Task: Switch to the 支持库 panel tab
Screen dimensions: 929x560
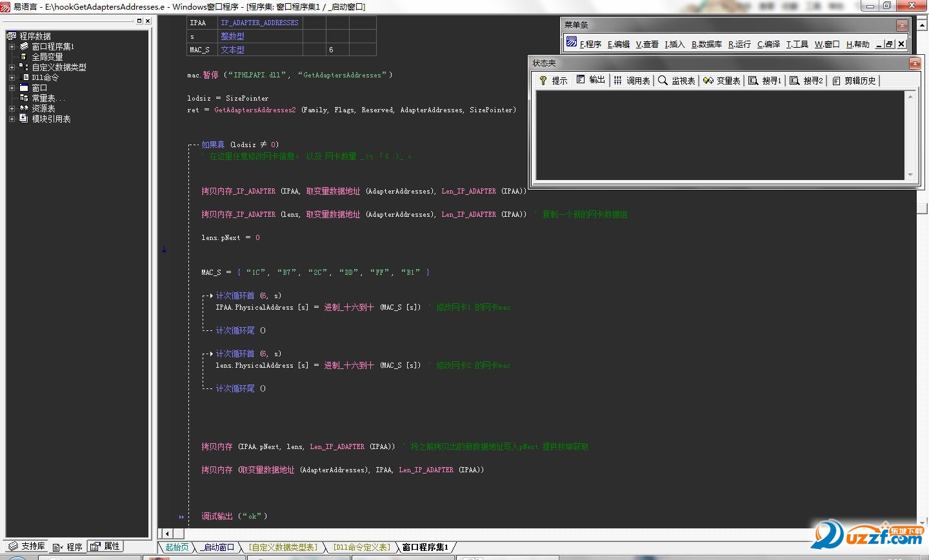Action: (x=26, y=546)
